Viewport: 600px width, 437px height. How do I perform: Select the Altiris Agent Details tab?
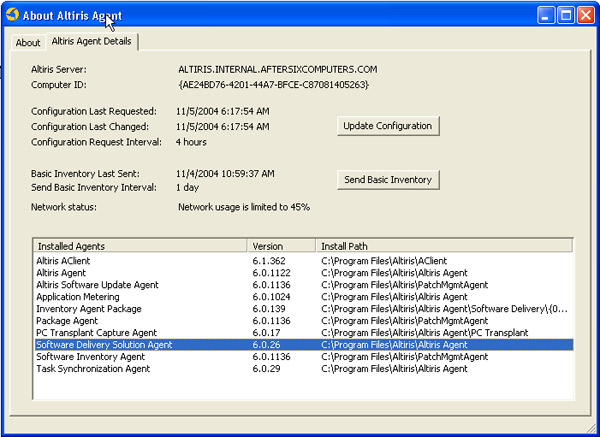point(91,41)
